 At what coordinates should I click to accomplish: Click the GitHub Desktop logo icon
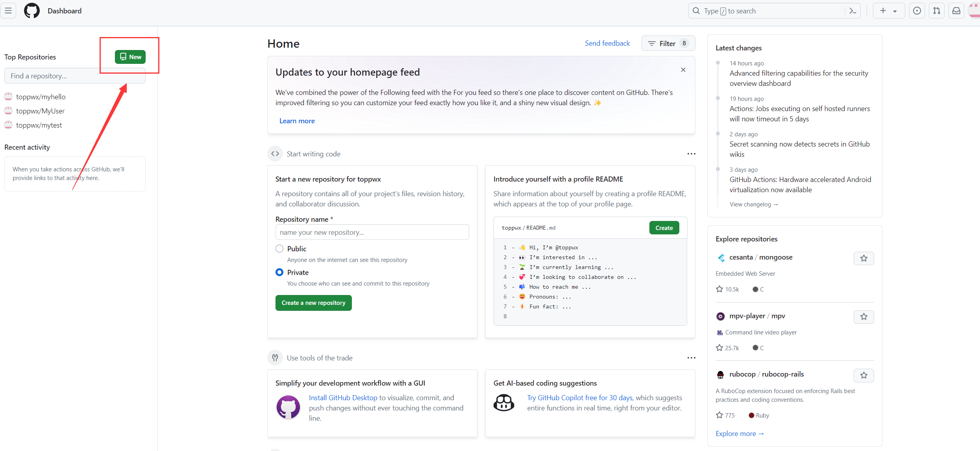click(x=288, y=407)
